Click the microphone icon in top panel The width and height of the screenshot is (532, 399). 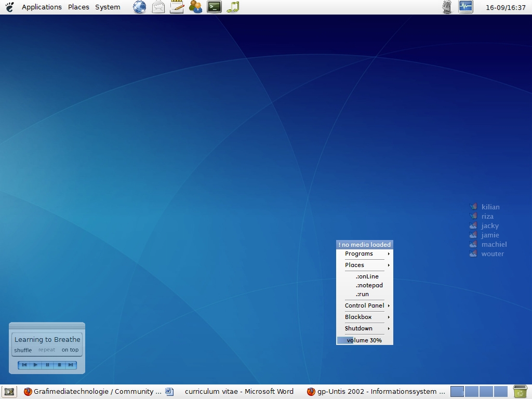tap(447, 7)
